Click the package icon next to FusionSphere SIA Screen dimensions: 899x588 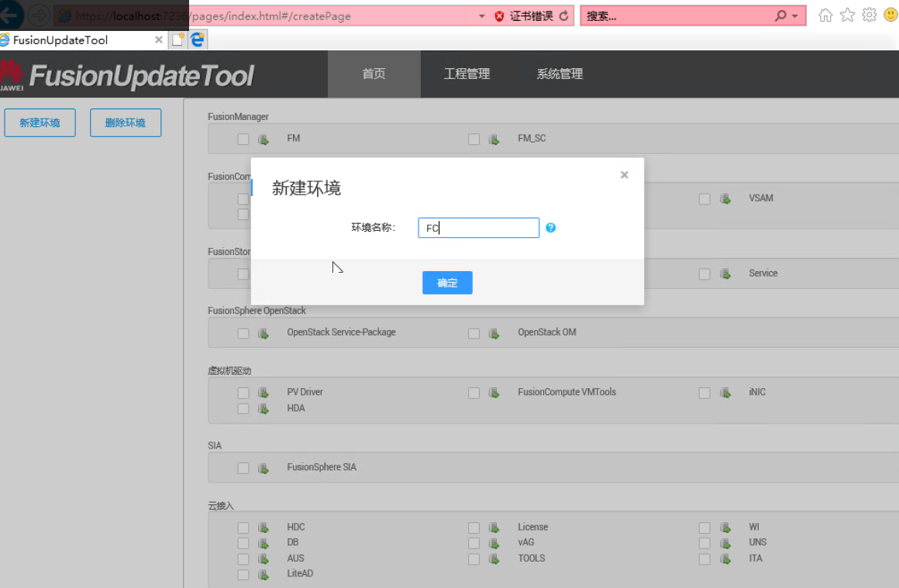click(x=263, y=468)
